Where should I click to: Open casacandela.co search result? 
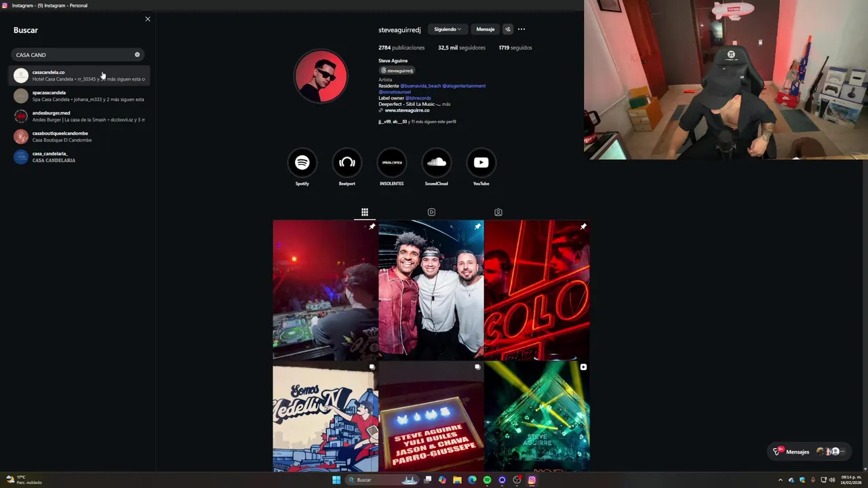coord(80,75)
